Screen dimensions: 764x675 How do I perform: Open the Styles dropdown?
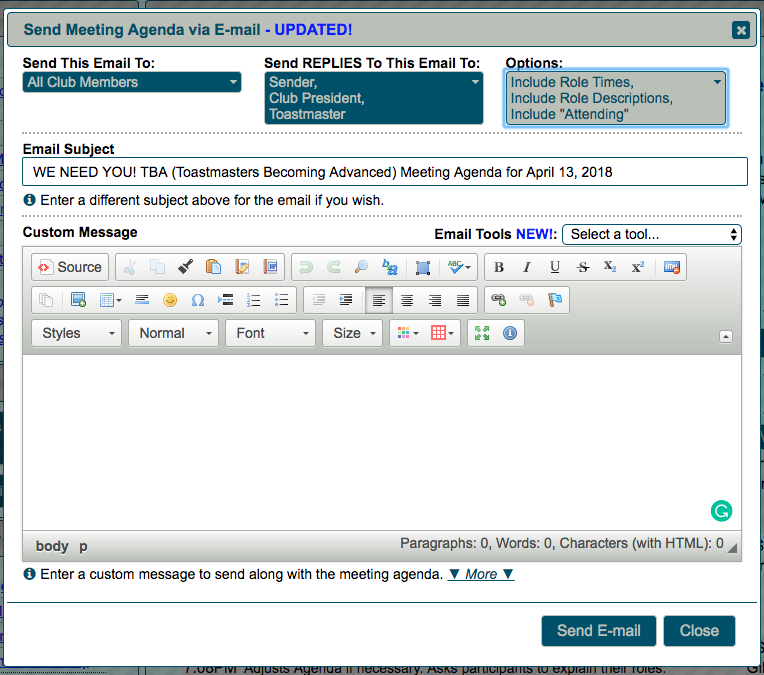(77, 333)
